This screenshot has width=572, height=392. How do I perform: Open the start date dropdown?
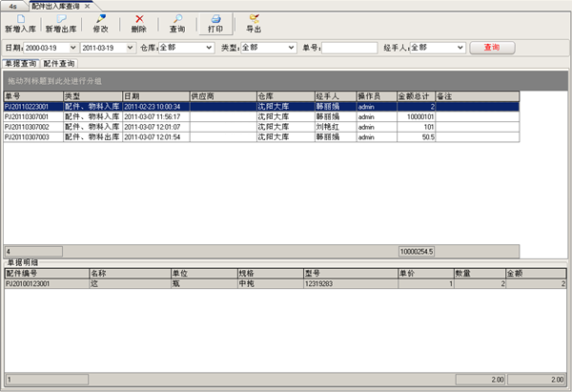(72, 47)
